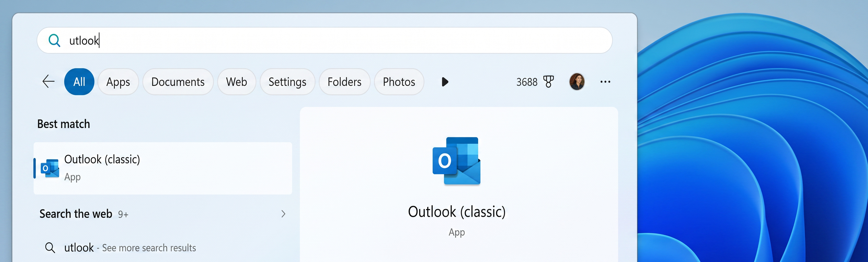
Task: Open the rewards trophy icon
Action: click(548, 82)
